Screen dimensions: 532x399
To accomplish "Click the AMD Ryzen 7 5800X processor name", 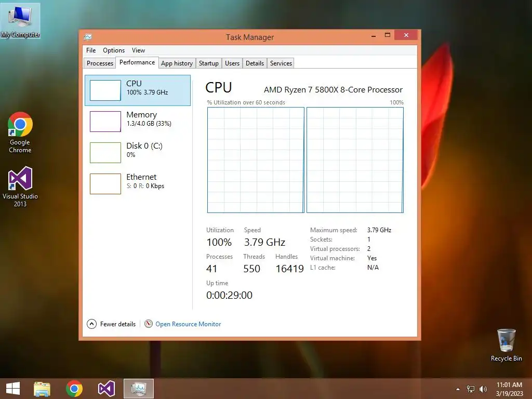I will [x=333, y=89].
